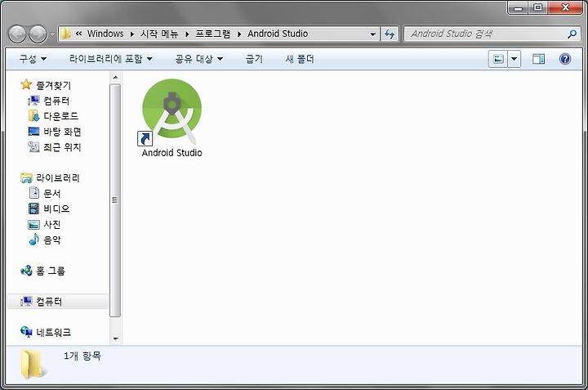Screen dimensions: 588x390
Task: Click the network icon beside 네트워크
Action: coord(26,332)
